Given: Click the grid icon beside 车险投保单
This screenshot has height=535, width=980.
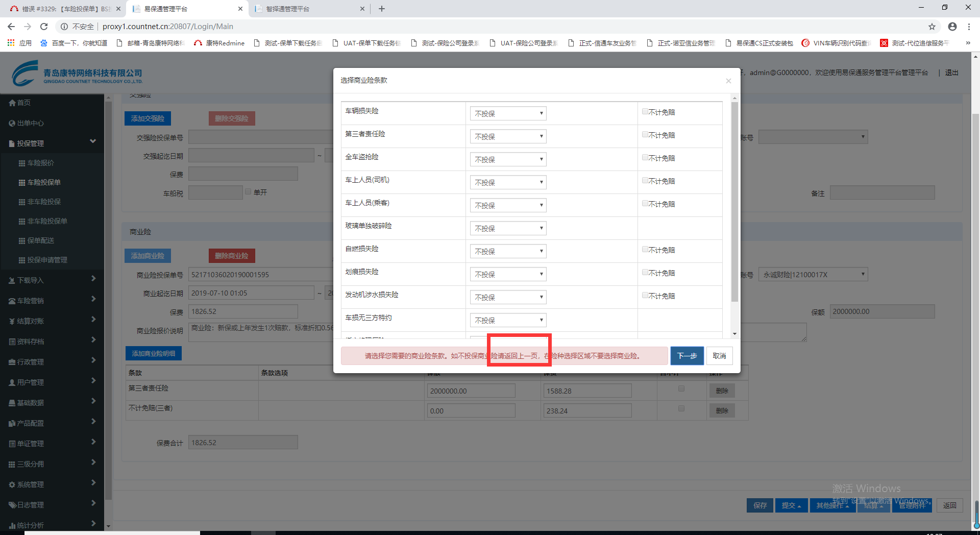Looking at the screenshot, I should tap(22, 183).
